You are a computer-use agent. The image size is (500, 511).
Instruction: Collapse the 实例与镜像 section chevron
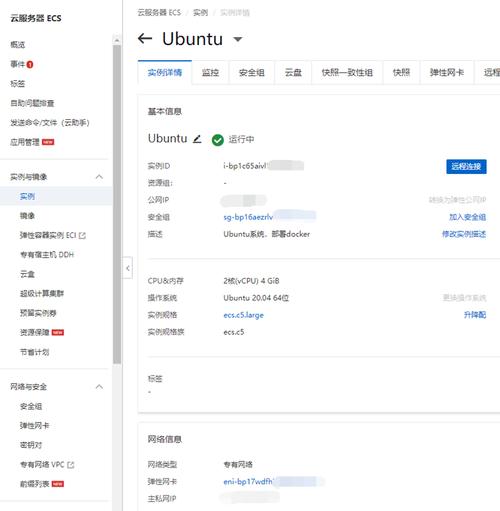99,177
